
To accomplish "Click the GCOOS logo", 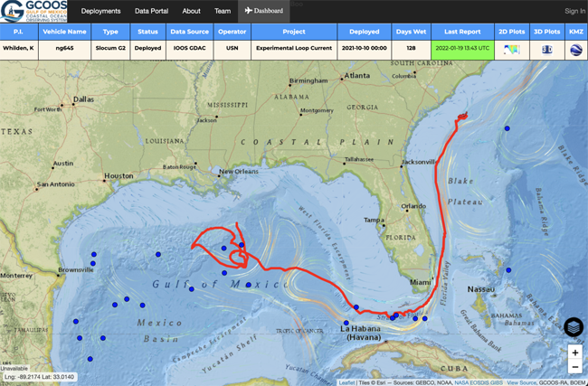I will [x=33, y=12].
